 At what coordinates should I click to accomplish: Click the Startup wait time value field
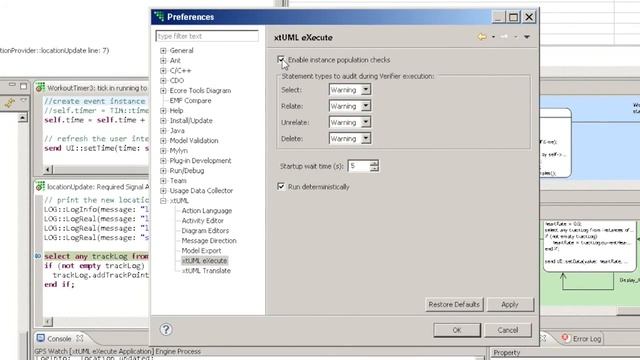click(x=359, y=166)
